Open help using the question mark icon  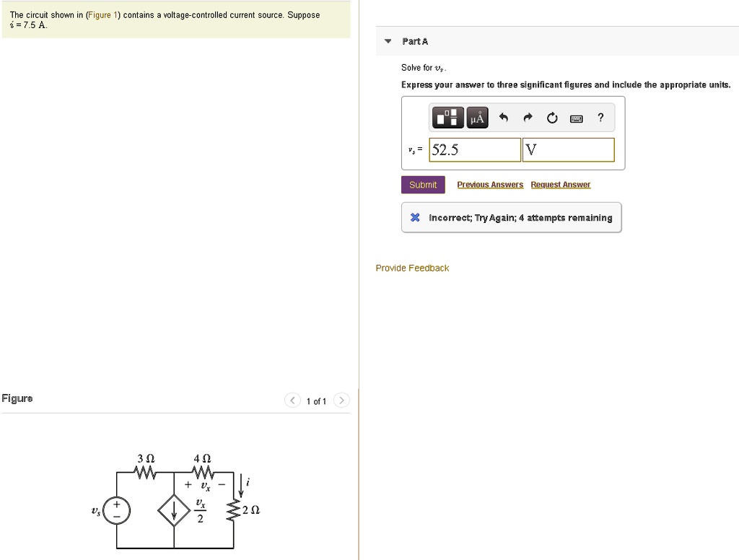pos(600,117)
